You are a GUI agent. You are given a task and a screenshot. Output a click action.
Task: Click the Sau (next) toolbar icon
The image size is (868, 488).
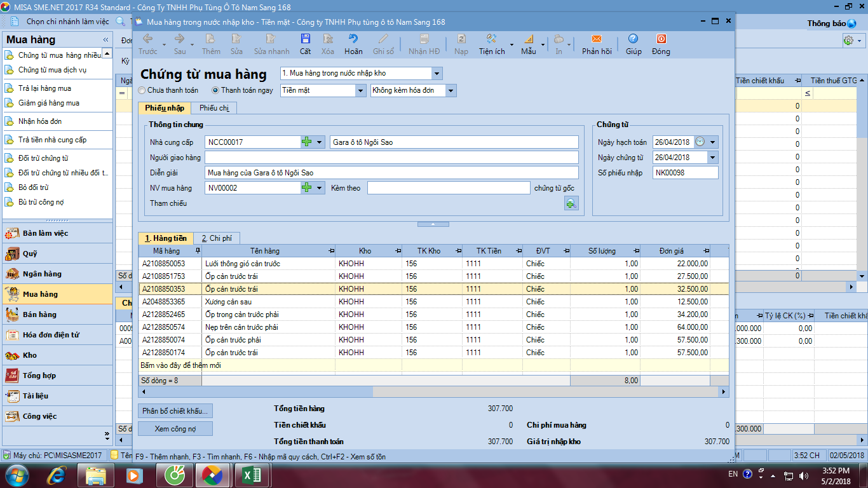tap(180, 39)
